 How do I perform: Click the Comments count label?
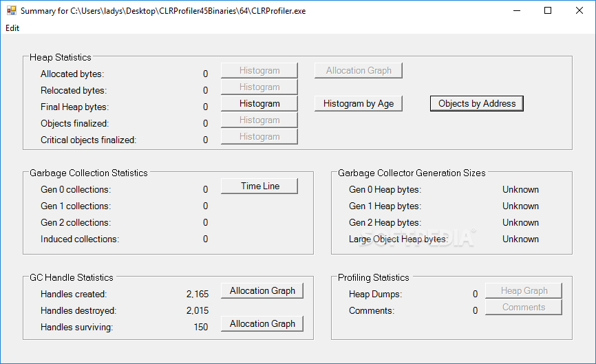(x=372, y=311)
